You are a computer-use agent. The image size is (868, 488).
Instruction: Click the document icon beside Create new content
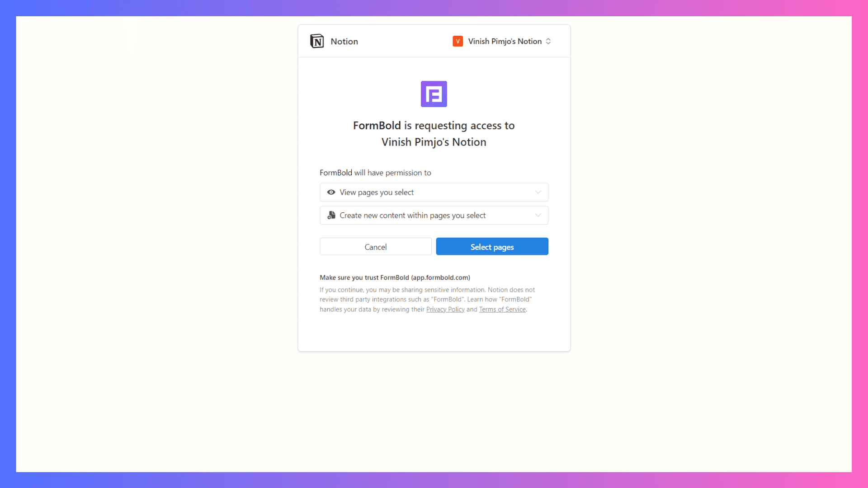point(331,215)
